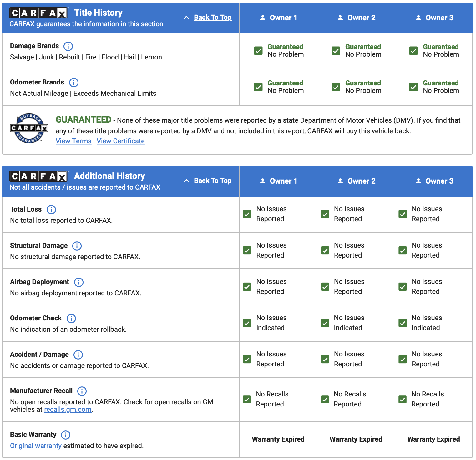Show Structural Damage info tooltip

pos(77,246)
